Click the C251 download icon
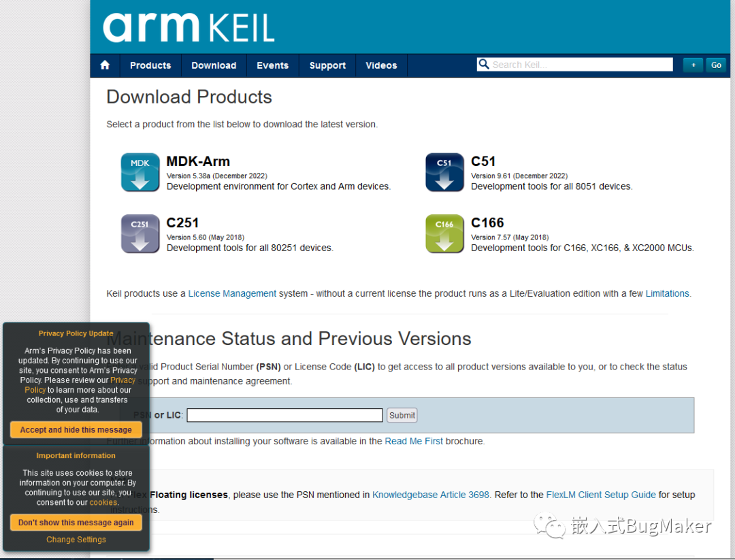This screenshot has height=560, width=735. coord(140,233)
